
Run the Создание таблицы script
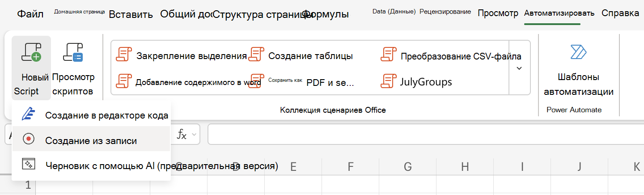pos(301,56)
